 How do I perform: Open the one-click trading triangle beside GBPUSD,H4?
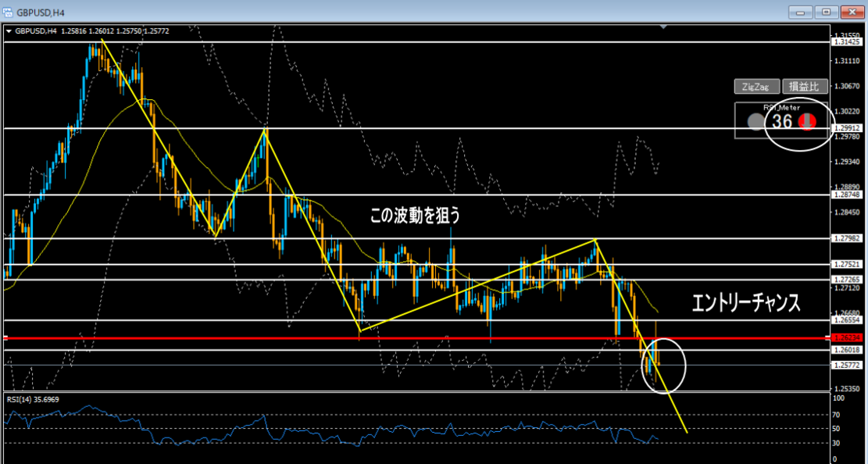click(9, 31)
